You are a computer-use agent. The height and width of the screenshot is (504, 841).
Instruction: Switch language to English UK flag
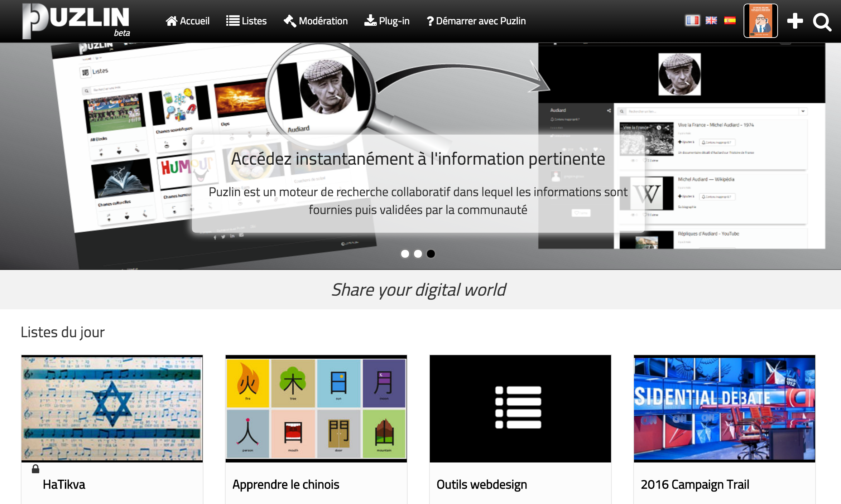point(711,20)
